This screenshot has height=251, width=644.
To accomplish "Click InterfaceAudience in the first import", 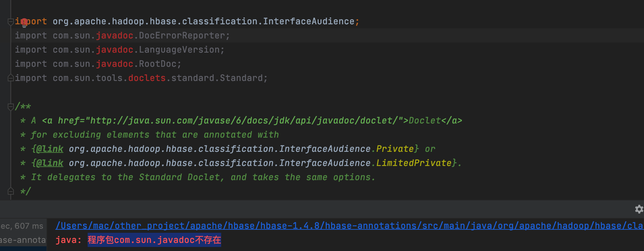I will pos(309,22).
